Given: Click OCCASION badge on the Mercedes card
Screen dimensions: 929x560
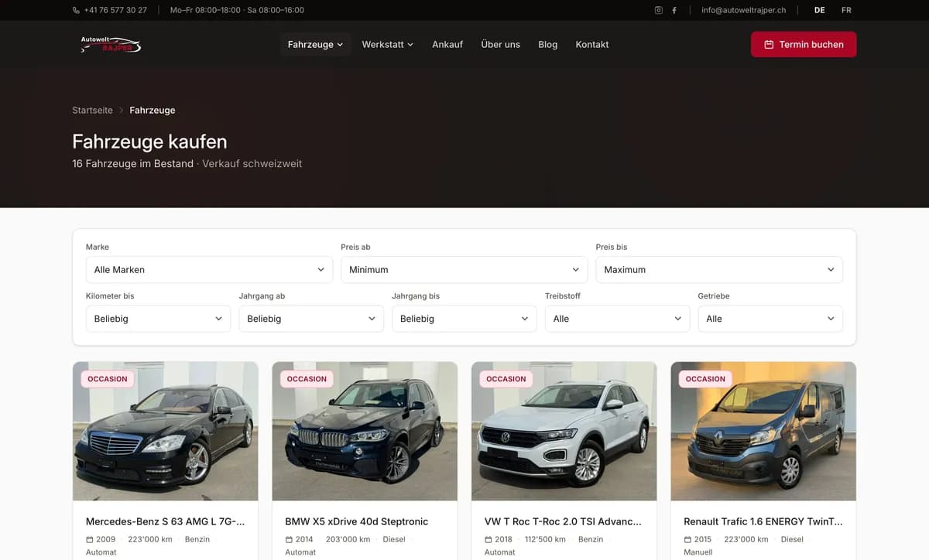Looking at the screenshot, I should point(108,379).
